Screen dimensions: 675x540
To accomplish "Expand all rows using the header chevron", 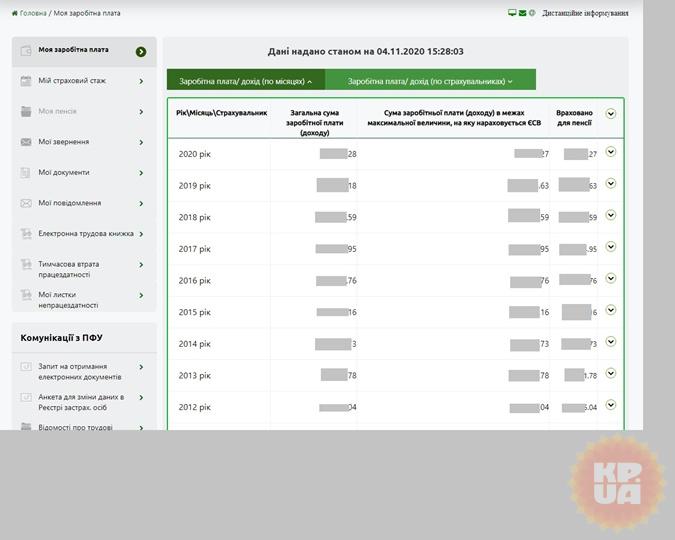I will 610,114.
